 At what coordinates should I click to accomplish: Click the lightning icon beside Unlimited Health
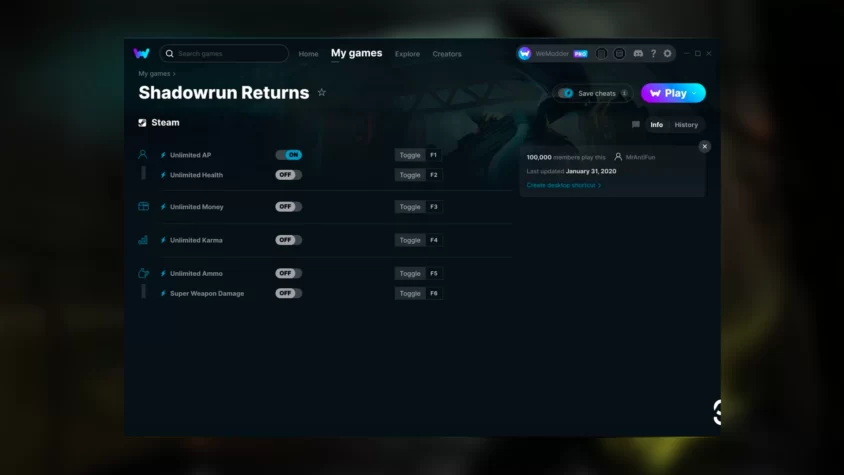click(x=163, y=175)
